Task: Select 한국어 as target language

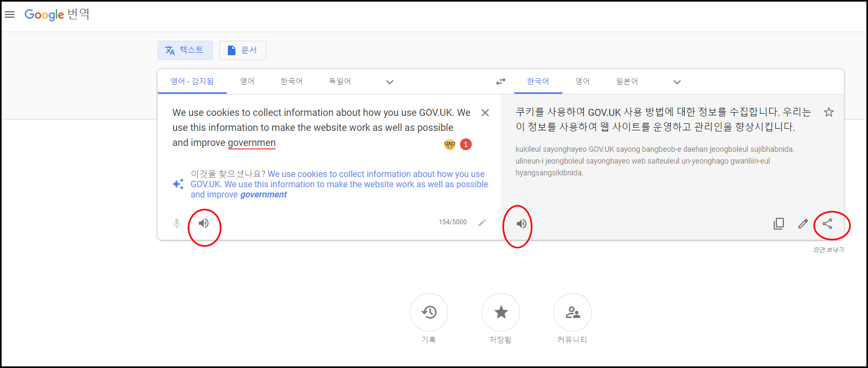Action: coord(538,82)
